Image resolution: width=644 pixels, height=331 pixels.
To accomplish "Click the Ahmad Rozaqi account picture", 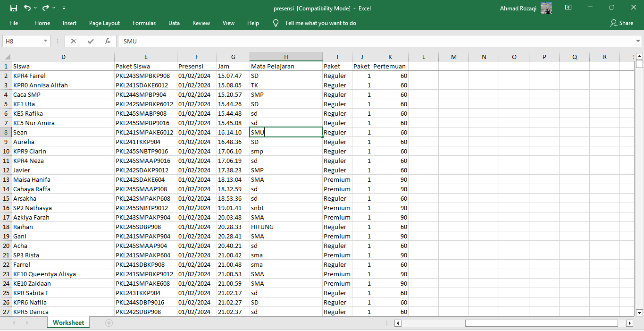I will 546,8.
